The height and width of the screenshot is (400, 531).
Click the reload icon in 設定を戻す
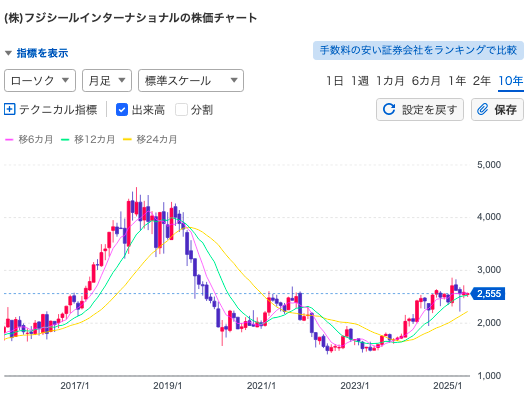389,109
